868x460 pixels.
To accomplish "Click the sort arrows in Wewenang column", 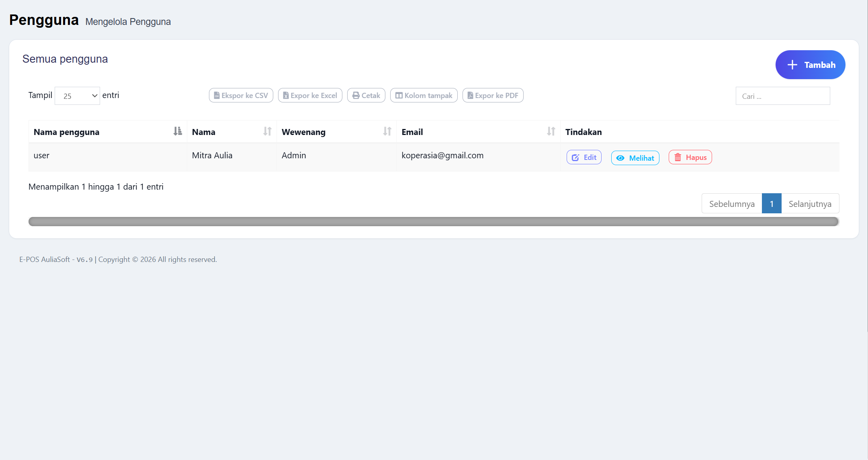I will click(387, 131).
